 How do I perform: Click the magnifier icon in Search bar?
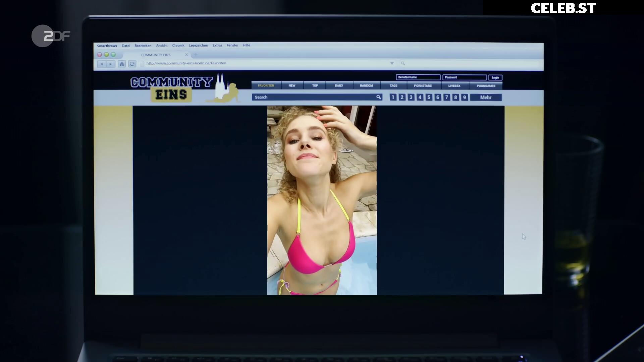[378, 97]
